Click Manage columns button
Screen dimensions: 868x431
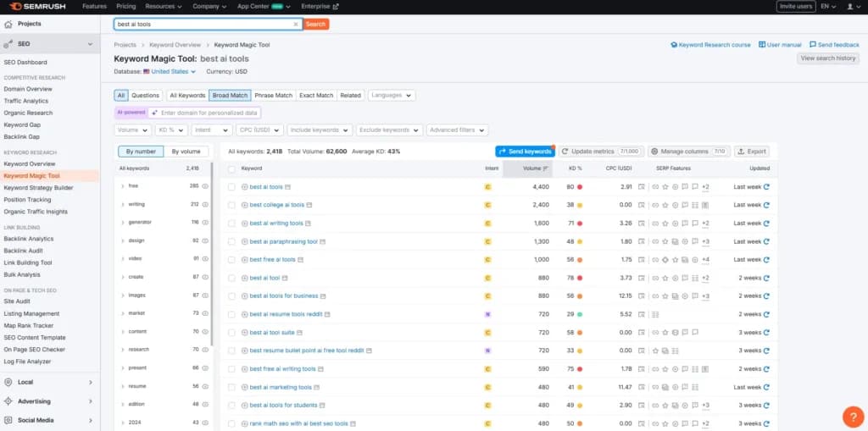coord(689,152)
